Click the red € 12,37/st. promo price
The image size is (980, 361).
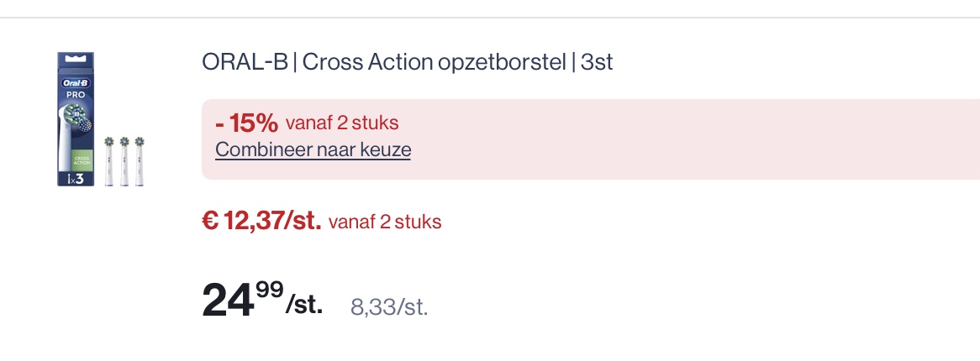point(261,222)
